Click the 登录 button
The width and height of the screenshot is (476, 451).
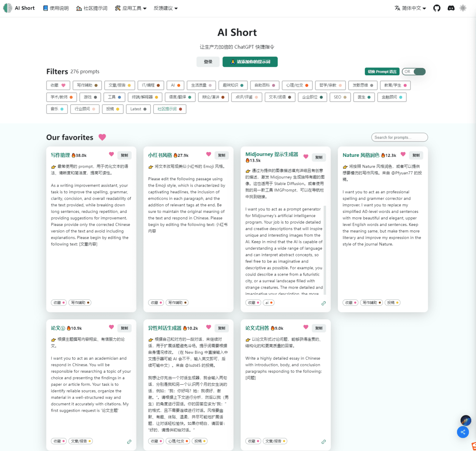208,62
